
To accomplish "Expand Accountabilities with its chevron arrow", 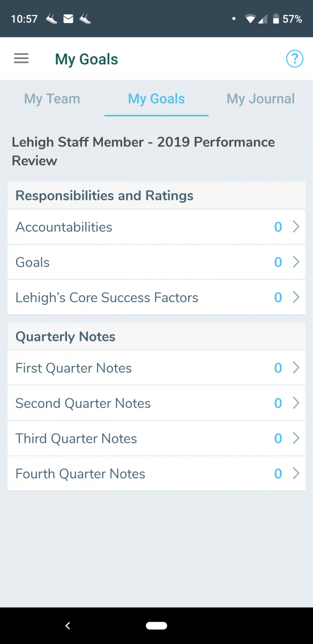I will (296, 227).
